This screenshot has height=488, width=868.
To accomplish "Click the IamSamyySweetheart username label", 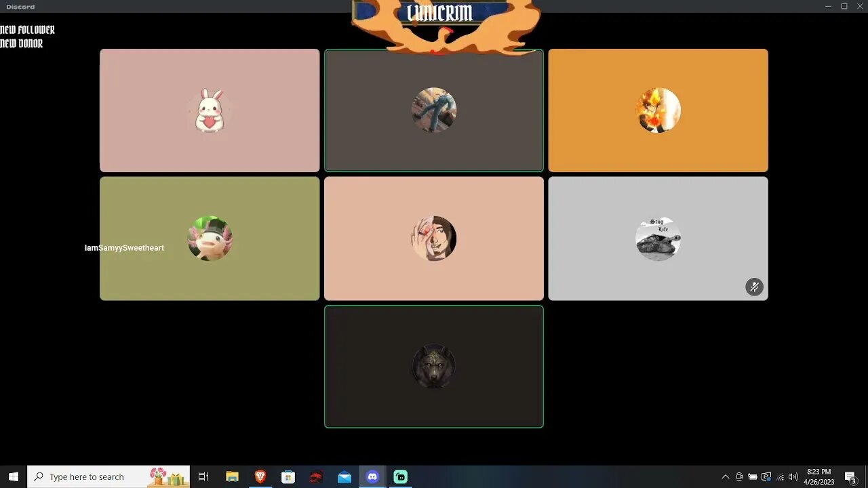I will tap(124, 248).
